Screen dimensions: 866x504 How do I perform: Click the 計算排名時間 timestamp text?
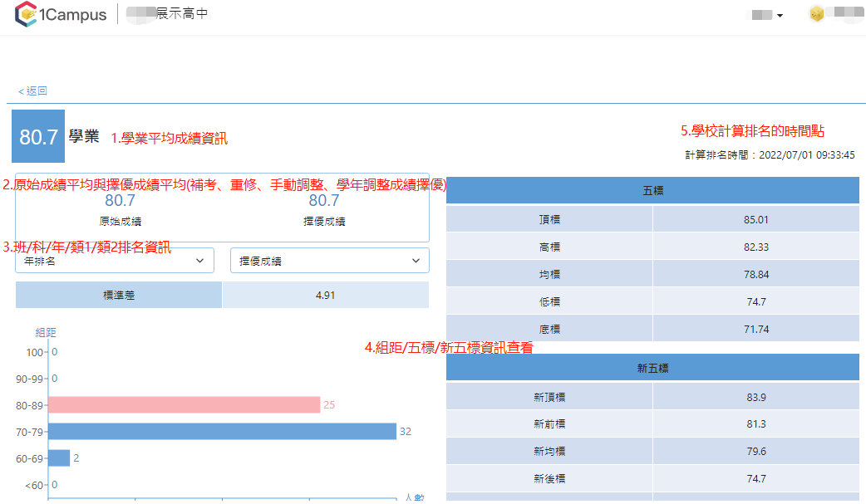click(770, 155)
